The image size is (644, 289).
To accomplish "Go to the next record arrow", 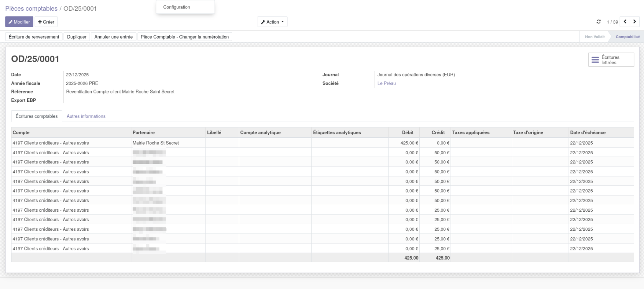I will point(635,22).
